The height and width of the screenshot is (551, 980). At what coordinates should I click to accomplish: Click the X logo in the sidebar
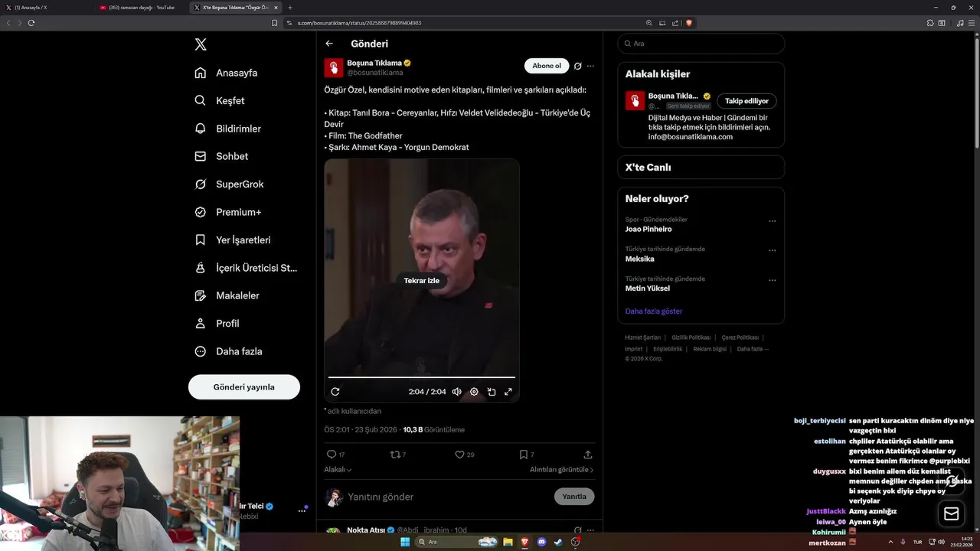tap(201, 44)
